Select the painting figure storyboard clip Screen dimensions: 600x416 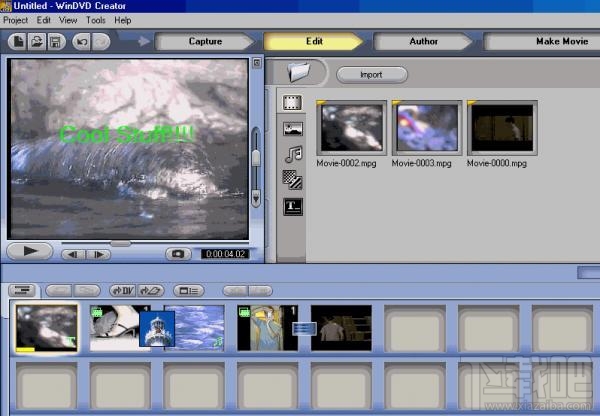pyautogui.click(x=267, y=328)
